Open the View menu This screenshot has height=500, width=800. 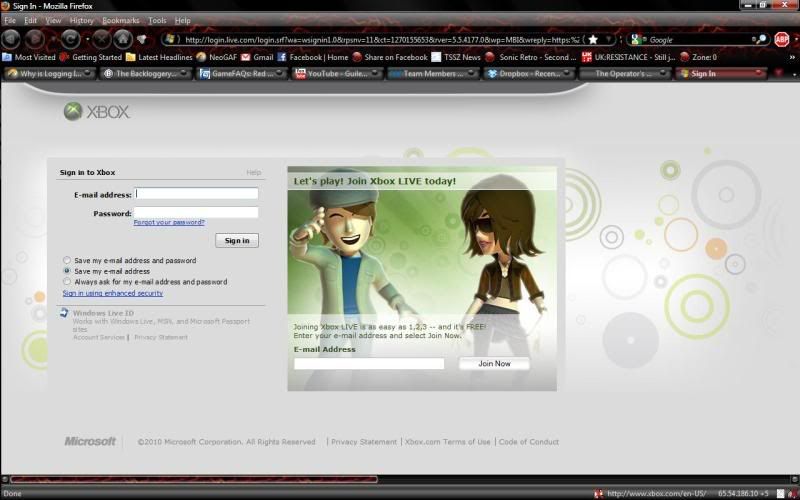click(x=53, y=20)
